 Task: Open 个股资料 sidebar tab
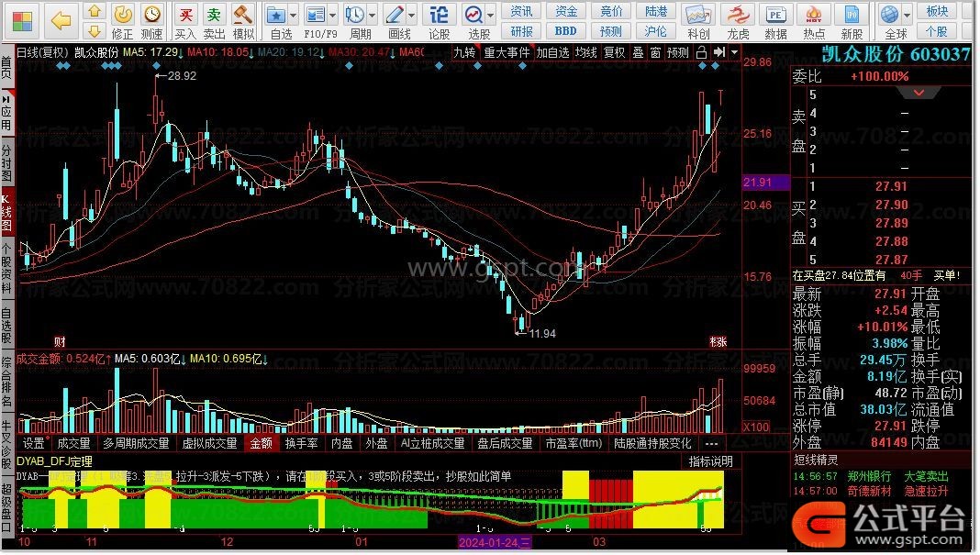[6, 270]
